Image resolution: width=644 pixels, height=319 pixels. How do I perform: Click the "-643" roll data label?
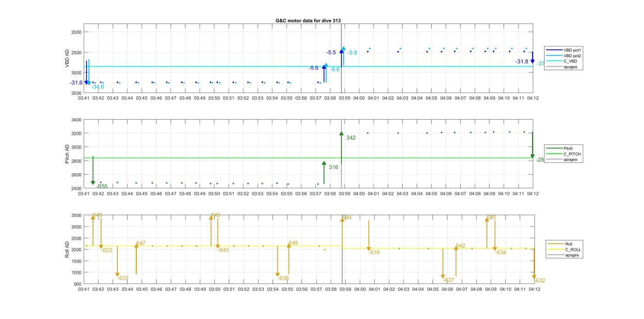[x=223, y=250]
